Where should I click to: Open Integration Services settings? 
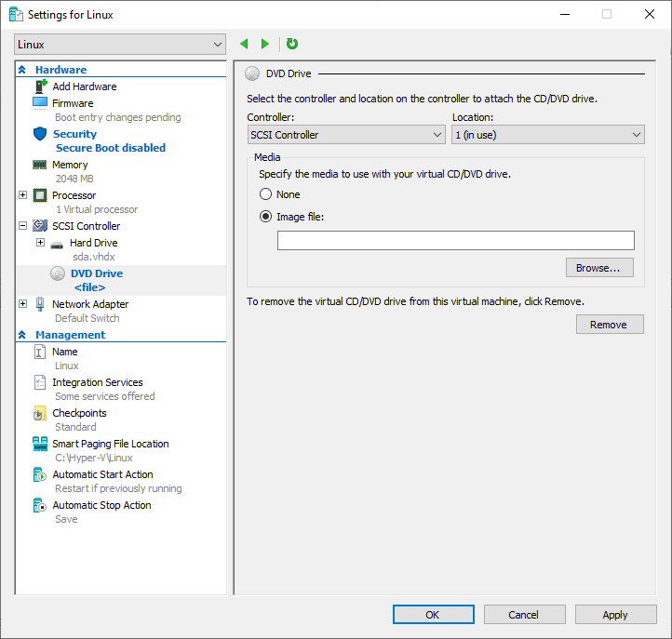pyautogui.click(x=98, y=382)
